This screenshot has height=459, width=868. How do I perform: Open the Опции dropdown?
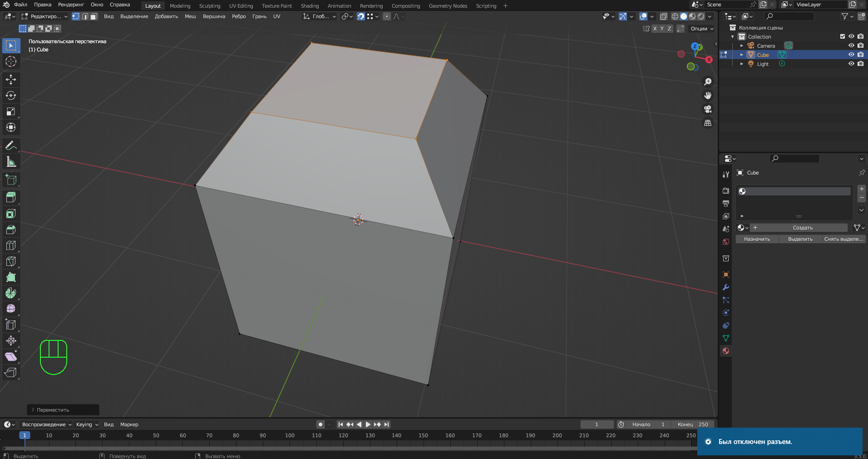tap(702, 29)
